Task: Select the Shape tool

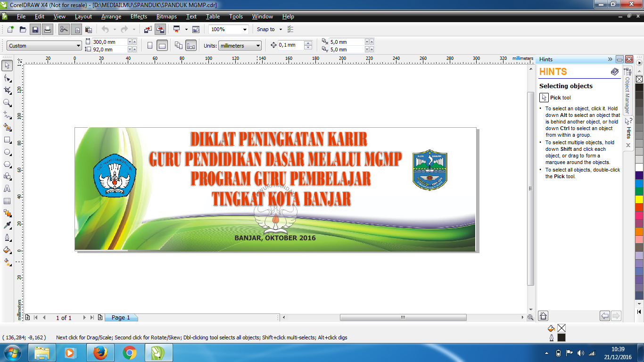Action: point(7,78)
